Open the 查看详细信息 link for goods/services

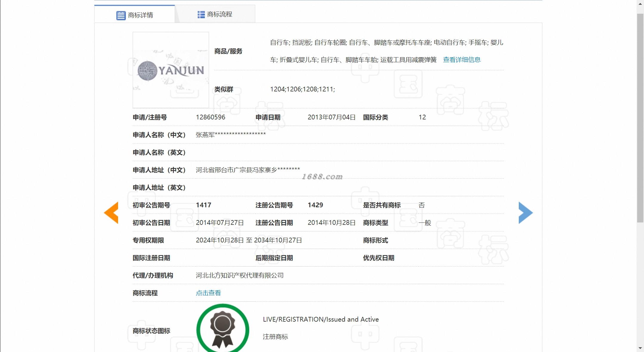click(x=462, y=60)
